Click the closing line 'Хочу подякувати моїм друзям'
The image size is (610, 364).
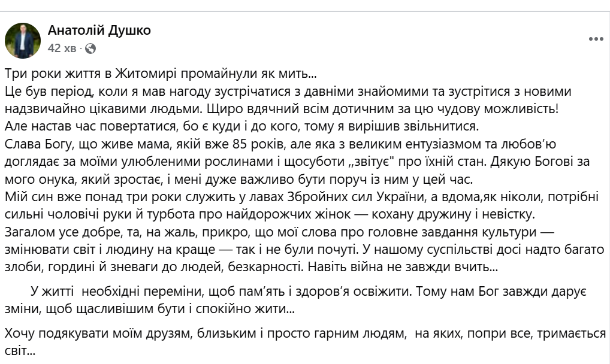pos(306,333)
